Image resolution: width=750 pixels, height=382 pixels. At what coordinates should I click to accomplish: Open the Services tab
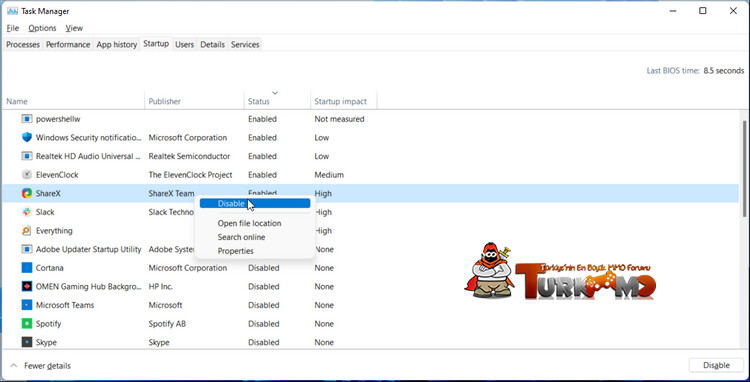(245, 44)
